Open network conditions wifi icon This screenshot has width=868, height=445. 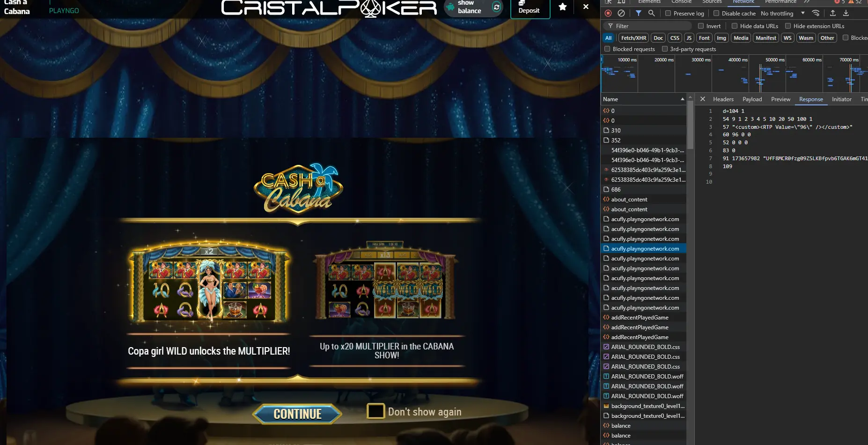(x=816, y=13)
